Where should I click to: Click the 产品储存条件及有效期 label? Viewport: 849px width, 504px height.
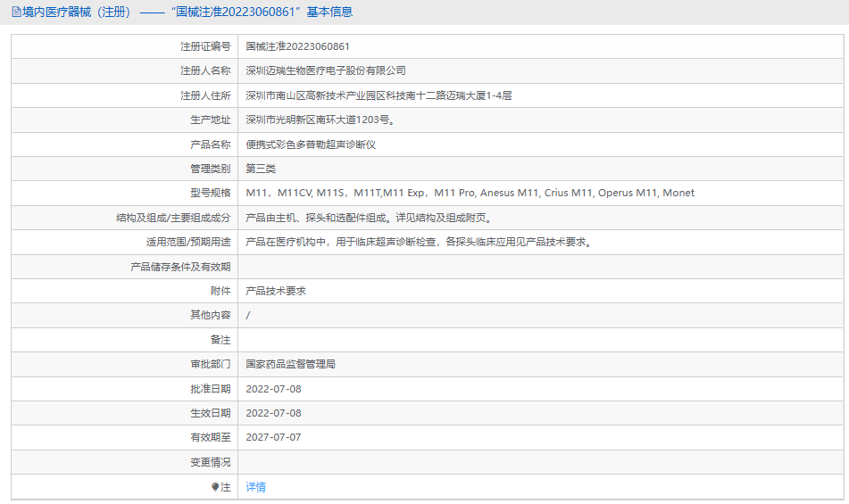(x=180, y=267)
